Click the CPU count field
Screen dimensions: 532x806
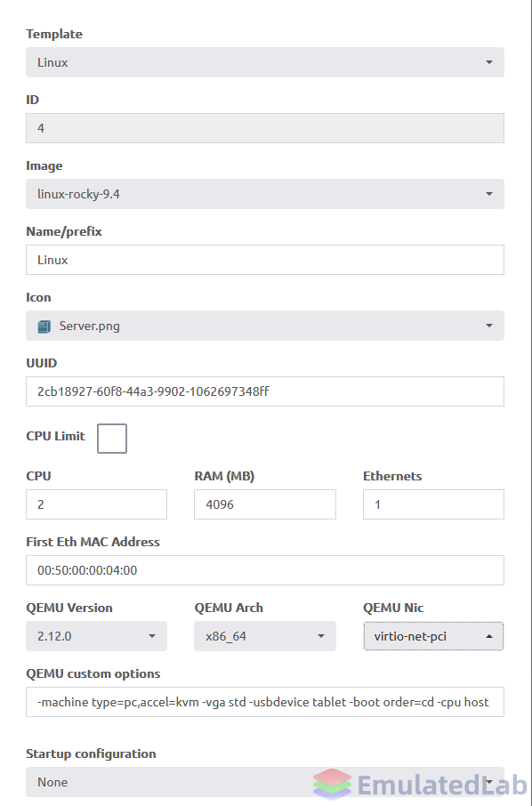point(97,504)
